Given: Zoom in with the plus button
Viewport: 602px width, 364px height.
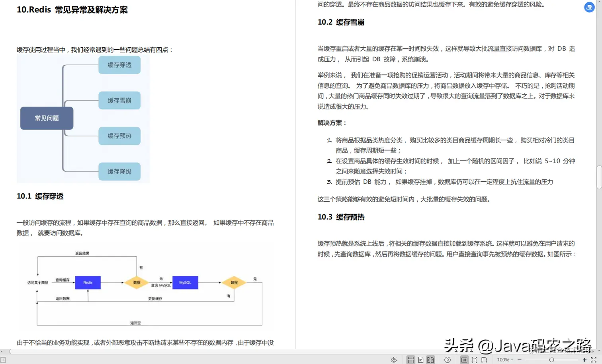Looking at the screenshot, I should coord(585,360).
